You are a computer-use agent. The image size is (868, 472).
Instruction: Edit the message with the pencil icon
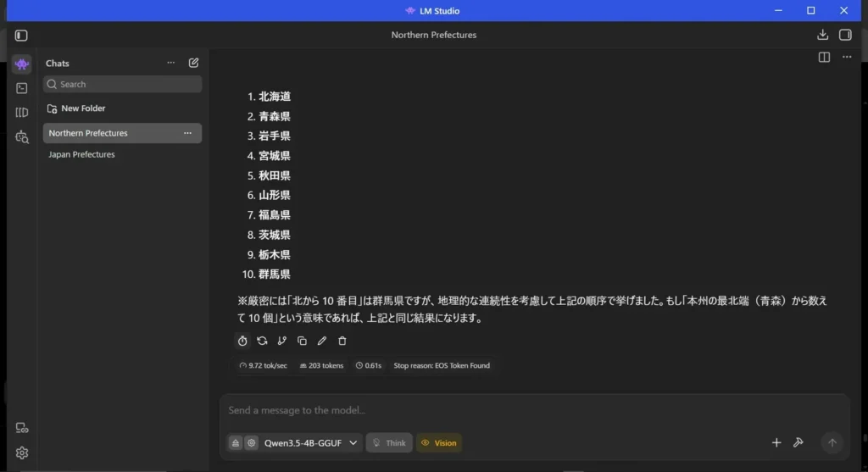click(x=322, y=341)
